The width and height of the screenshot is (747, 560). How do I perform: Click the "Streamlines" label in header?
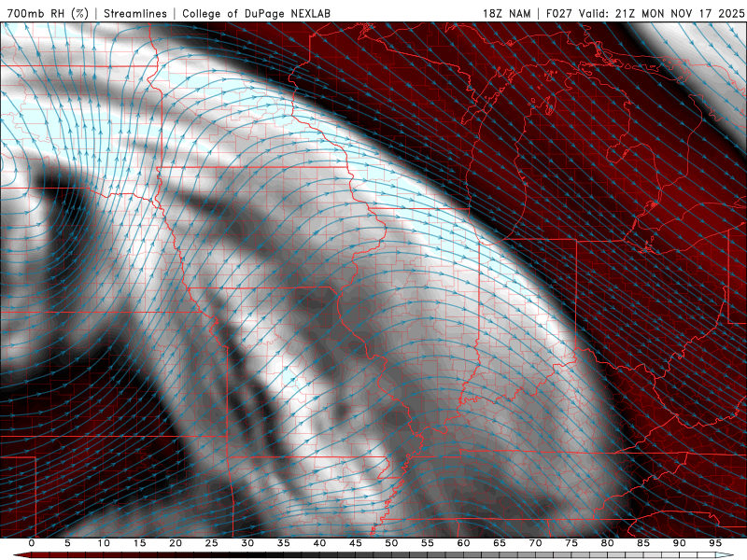click(x=135, y=13)
